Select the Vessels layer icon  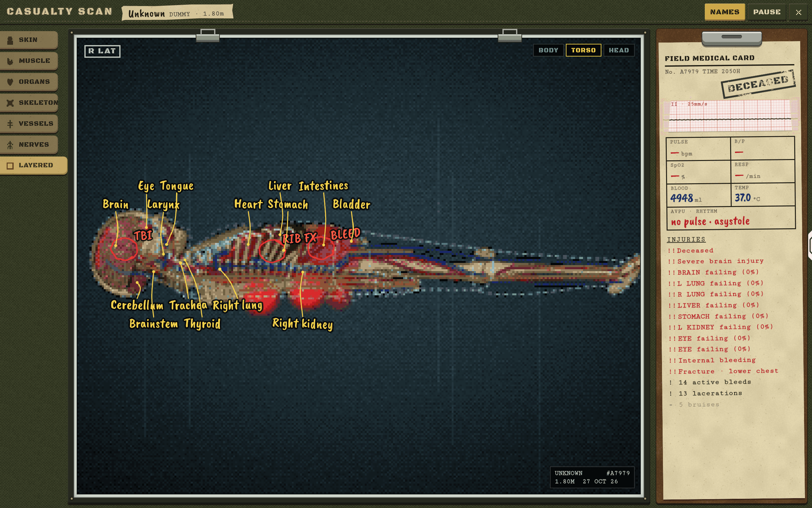(x=10, y=124)
